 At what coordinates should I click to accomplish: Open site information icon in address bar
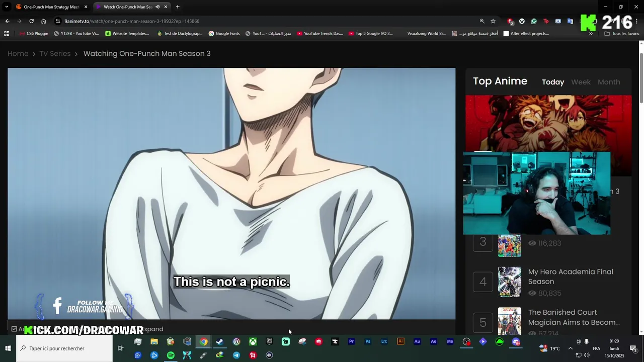click(x=58, y=21)
